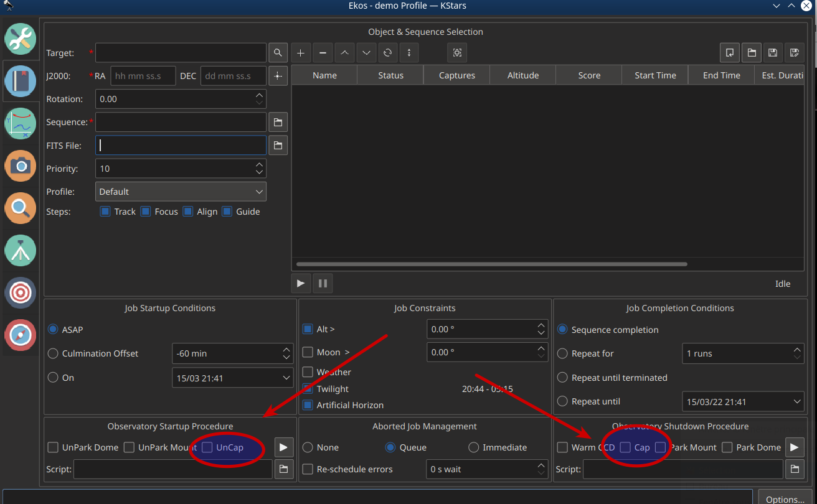The height and width of the screenshot is (504, 817).
Task: Enable Re-schedule errors checkbox
Action: 308,469
